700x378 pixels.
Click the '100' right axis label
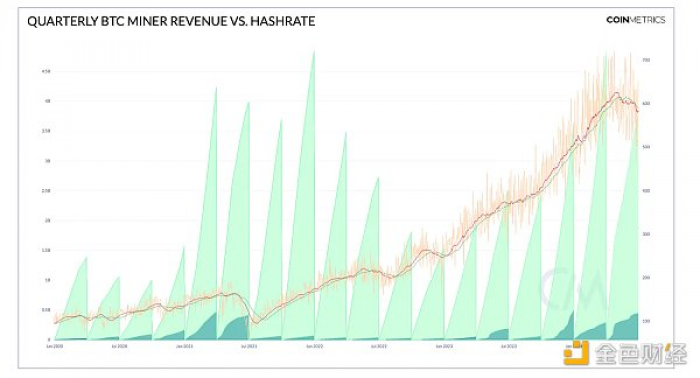(x=646, y=321)
